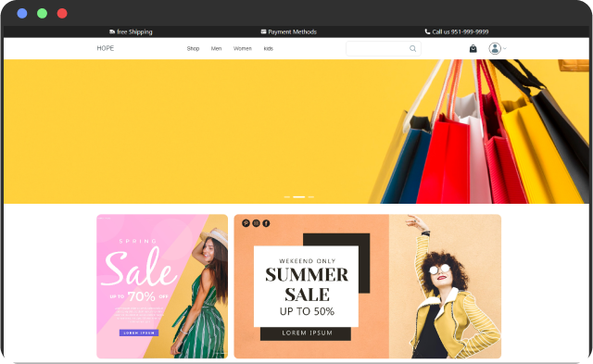The image size is (593, 364).
Task: Click the truck icon beside free Shipping
Action: [x=112, y=31]
